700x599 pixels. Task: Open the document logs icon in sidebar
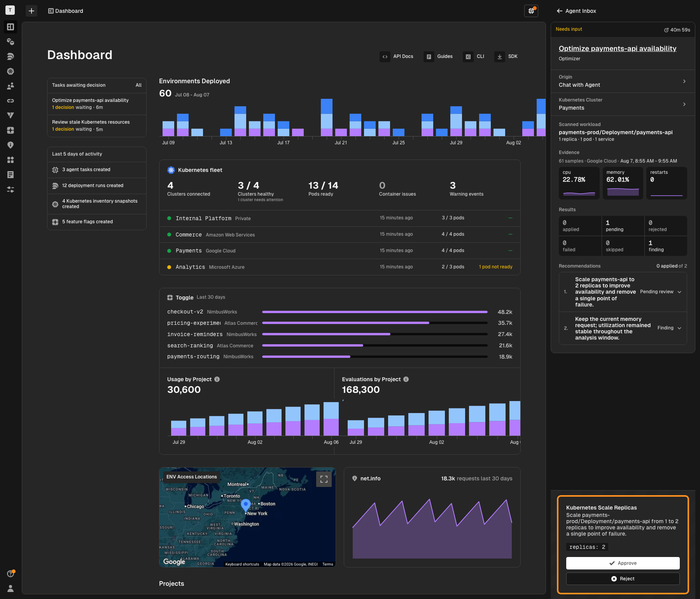[10, 175]
